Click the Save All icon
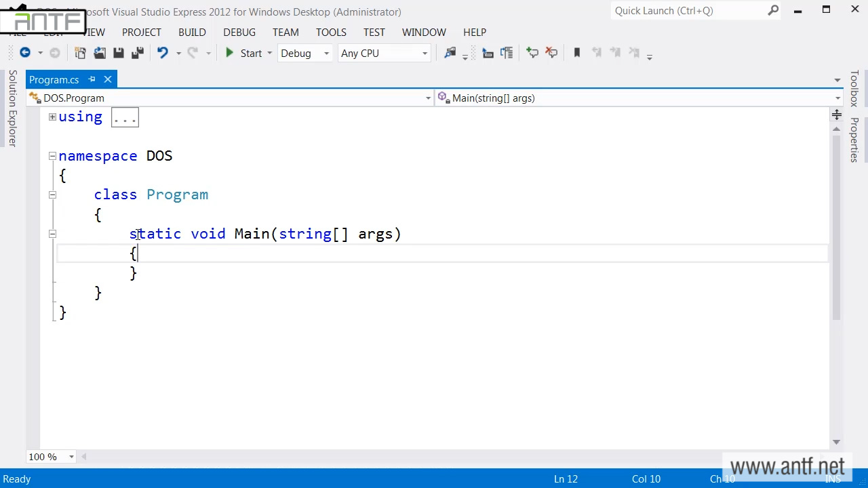This screenshot has width=868, height=488. tap(138, 53)
